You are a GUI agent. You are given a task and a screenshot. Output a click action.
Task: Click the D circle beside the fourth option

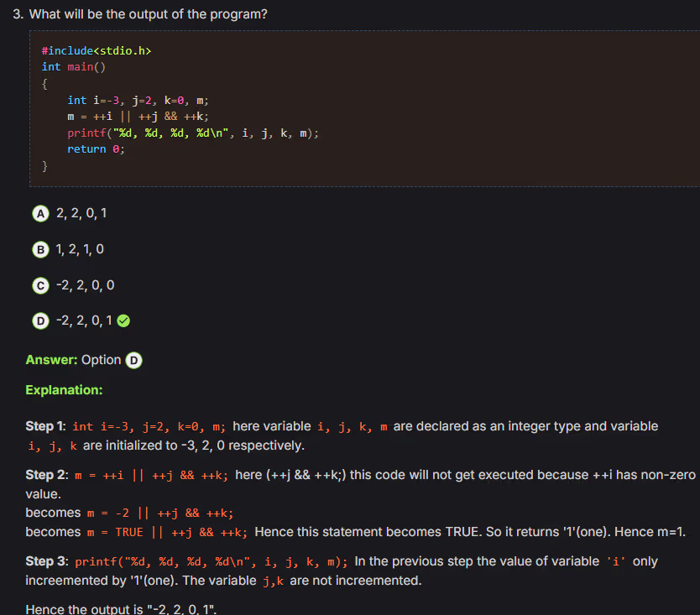coord(39,321)
